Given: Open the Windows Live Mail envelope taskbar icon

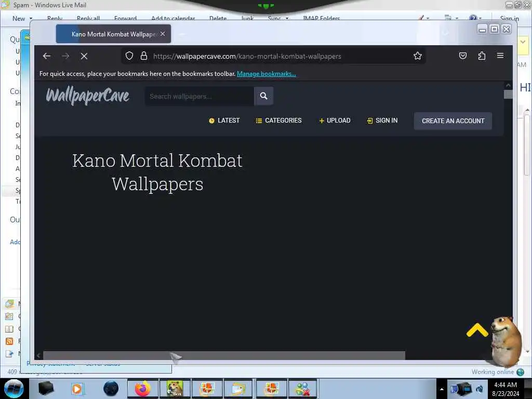Looking at the screenshot, I should pos(238,389).
